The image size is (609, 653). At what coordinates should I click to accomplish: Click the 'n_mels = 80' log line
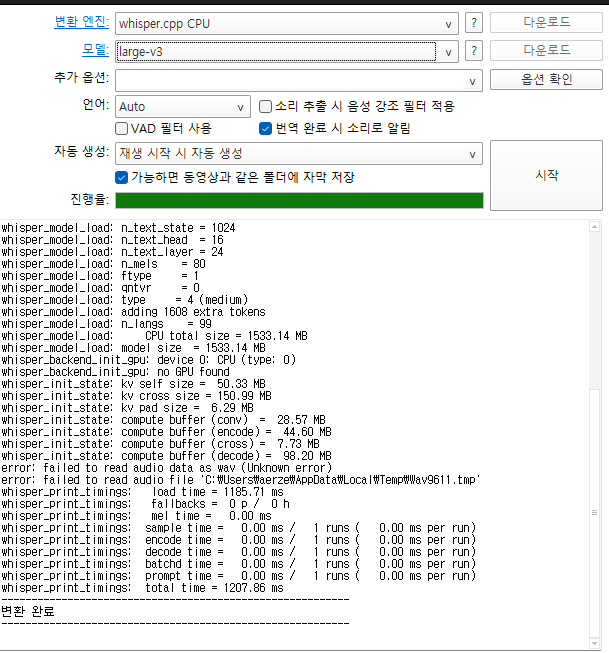pos(104,264)
